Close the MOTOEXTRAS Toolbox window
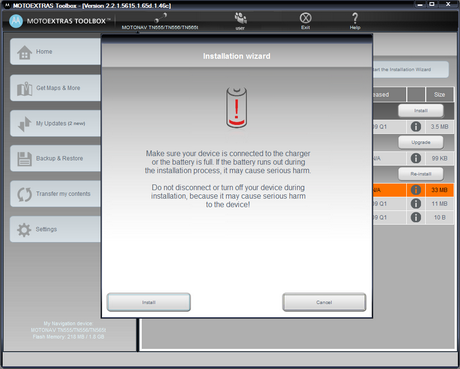The image size is (460, 369). [x=448, y=4]
